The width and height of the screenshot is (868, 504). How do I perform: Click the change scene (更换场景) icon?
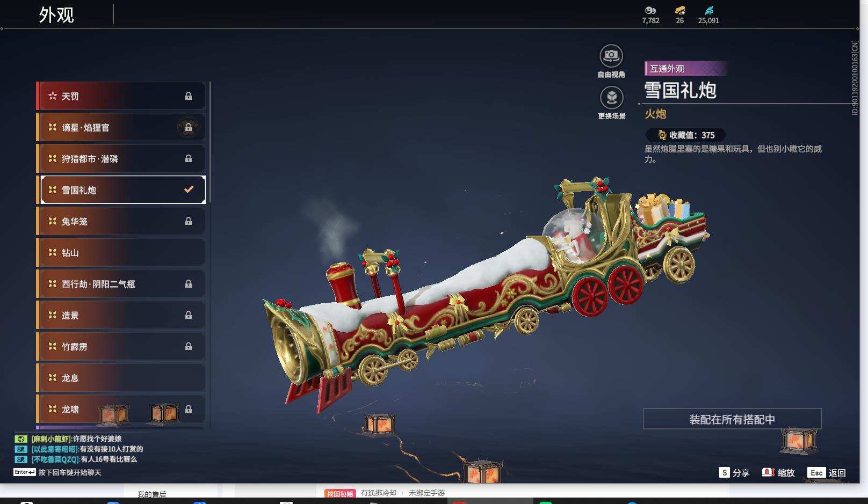(611, 98)
